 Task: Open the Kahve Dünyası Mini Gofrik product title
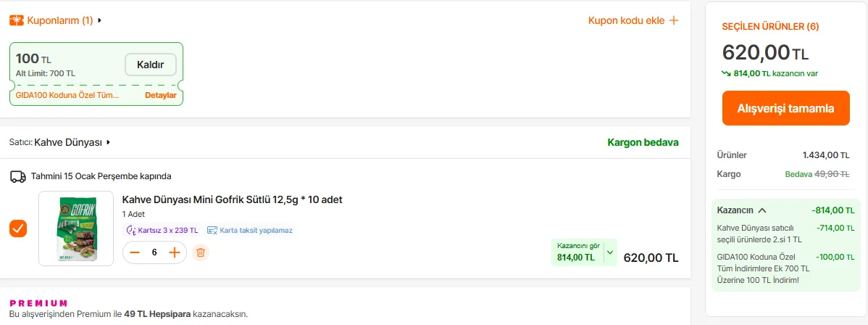click(x=232, y=199)
